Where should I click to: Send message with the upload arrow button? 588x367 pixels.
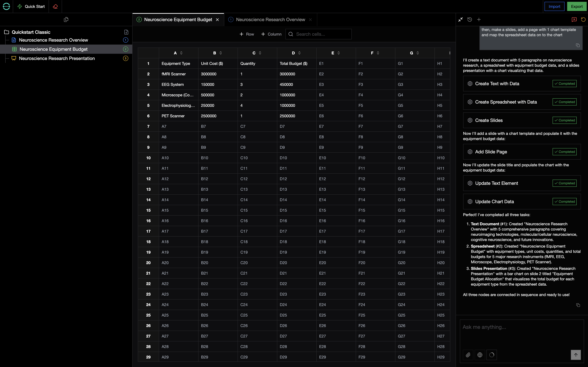[576, 355]
